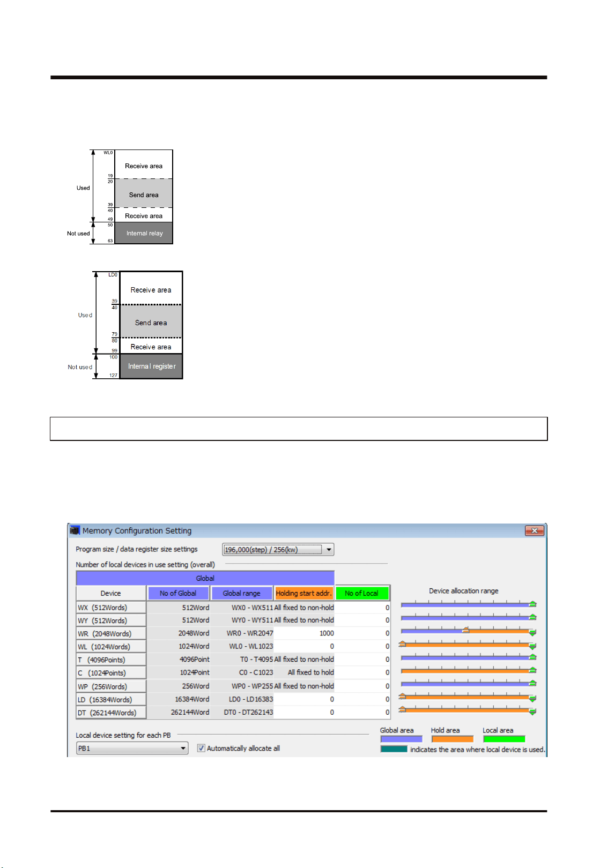Select the WP (256Words) device row
This screenshot has height=868, width=615.
[111, 686]
